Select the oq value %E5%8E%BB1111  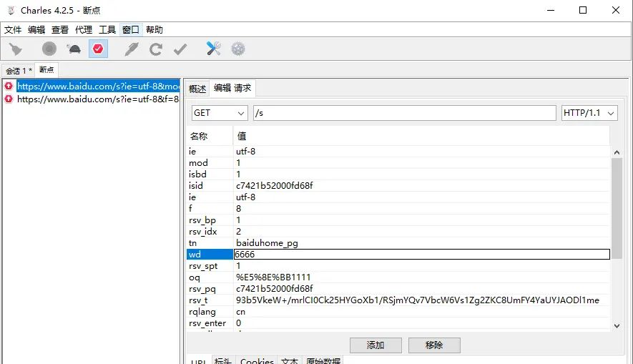(273, 277)
